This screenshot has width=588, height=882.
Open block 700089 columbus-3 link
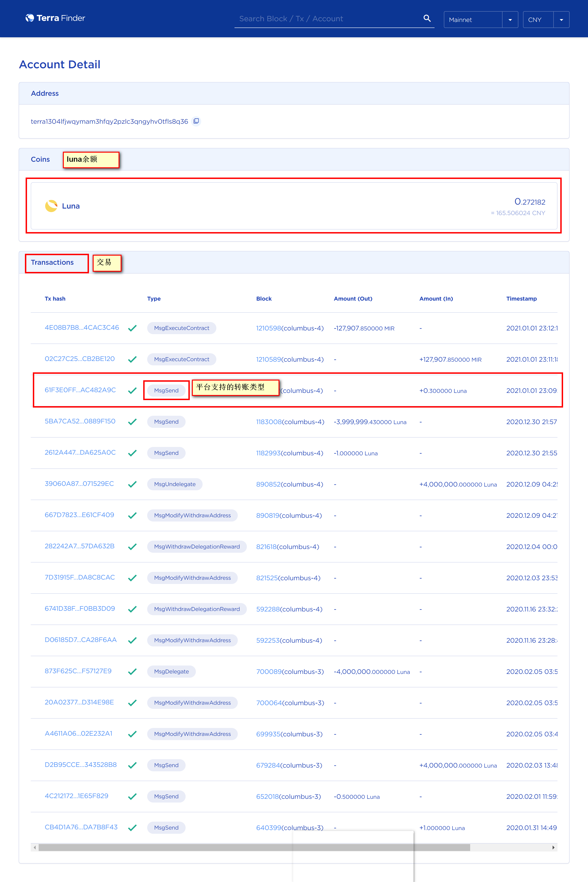(269, 672)
